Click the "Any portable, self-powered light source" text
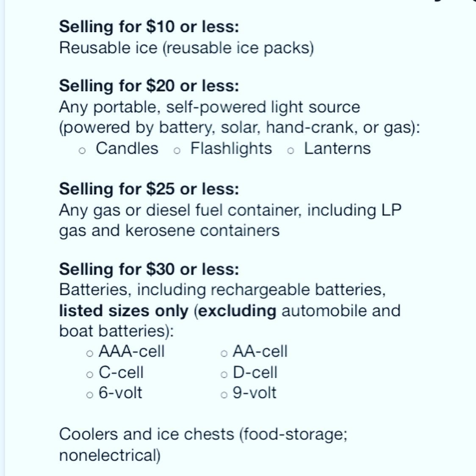The height and width of the screenshot is (476, 476). pos(209,107)
